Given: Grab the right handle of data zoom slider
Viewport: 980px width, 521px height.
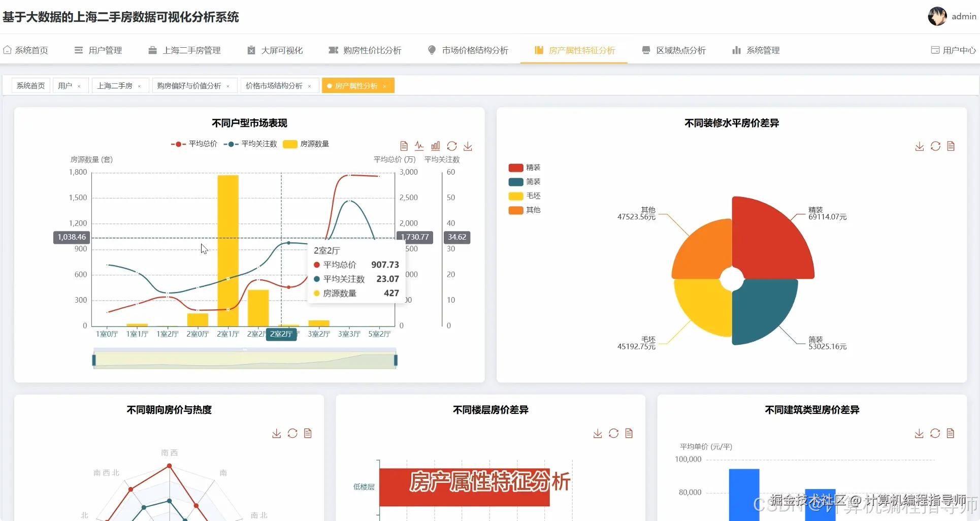Looking at the screenshot, I should (x=396, y=361).
